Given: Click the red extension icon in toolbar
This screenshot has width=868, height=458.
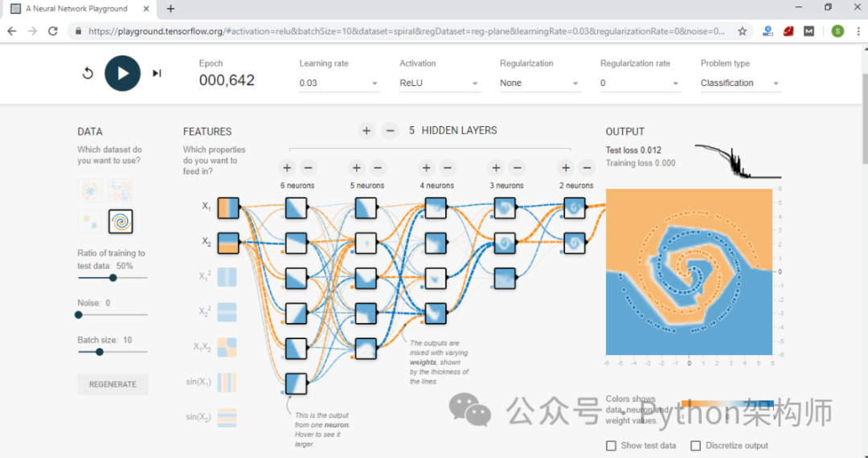Looking at the screenshot, I should [x=789, y=31].
